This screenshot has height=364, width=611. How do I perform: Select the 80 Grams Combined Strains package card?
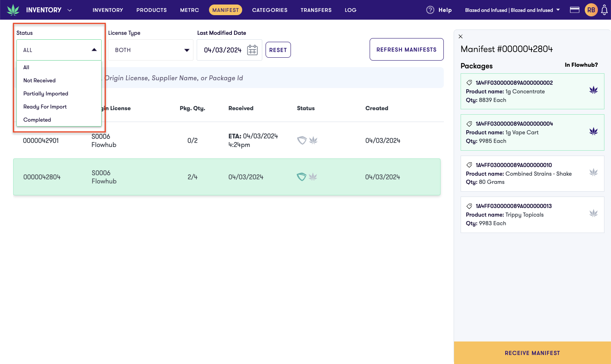532,174
